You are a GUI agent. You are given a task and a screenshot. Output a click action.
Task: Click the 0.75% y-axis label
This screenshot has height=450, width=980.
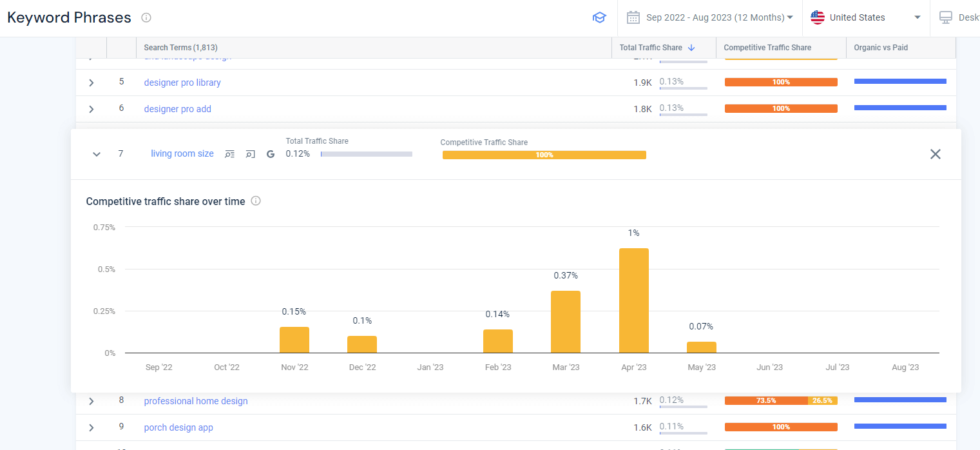(x=104, y=227)
